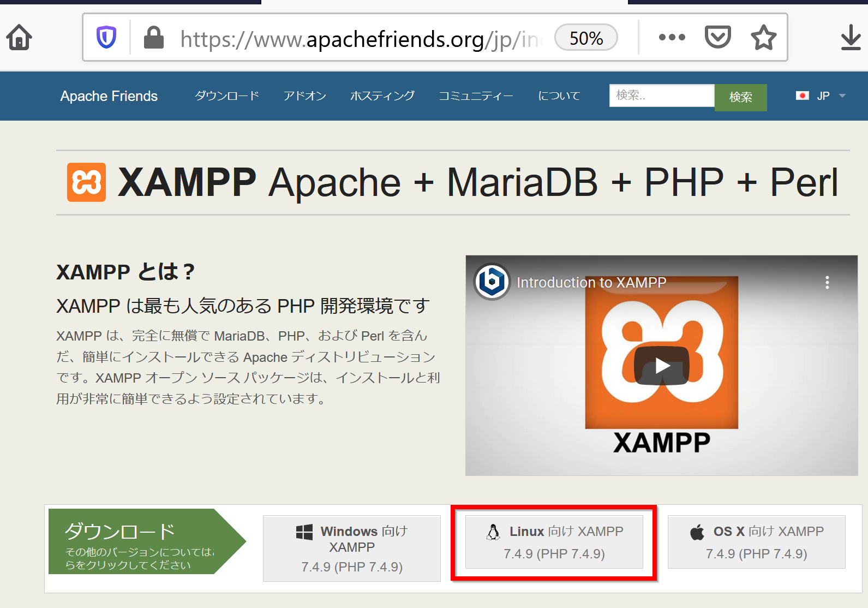Open the コミュニティー navigation item

tap(476, 96)
